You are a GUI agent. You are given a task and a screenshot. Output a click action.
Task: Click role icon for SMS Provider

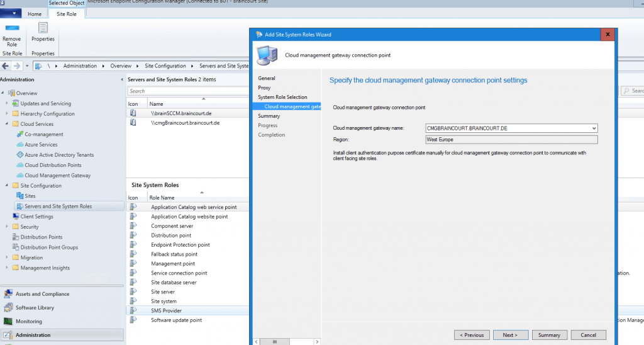133,310
